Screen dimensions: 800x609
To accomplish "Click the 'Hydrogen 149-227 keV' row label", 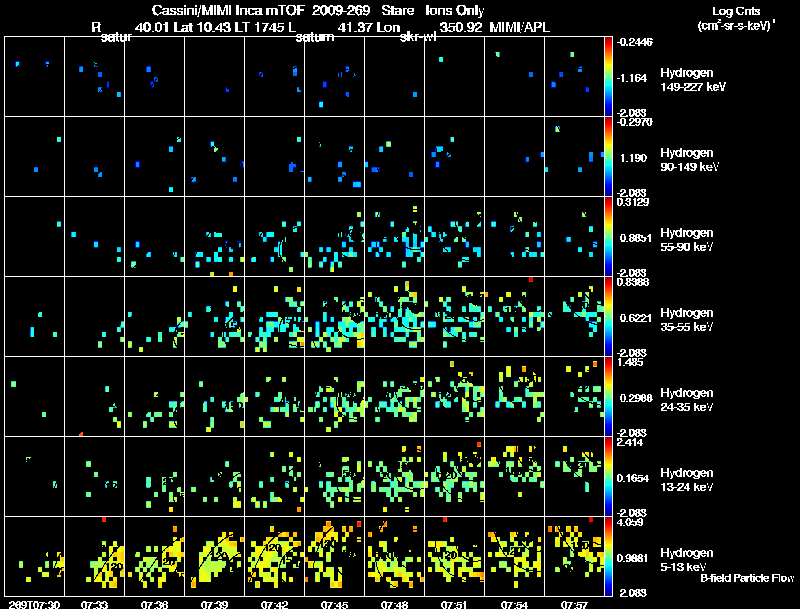I will point(693,80).
